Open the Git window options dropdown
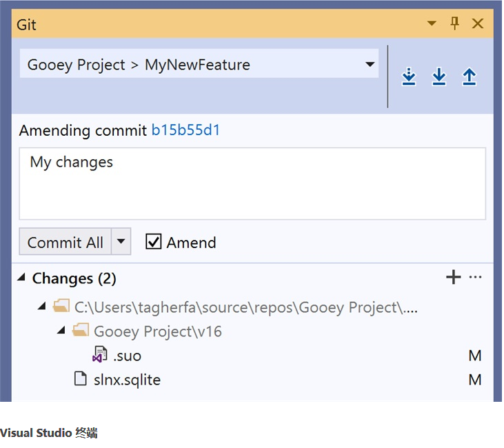This screenshot has height=448, width=504. coord(432,23)
